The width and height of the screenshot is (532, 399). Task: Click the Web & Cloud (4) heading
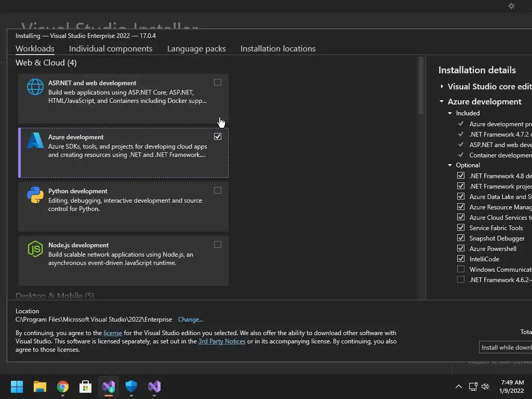pyautogui.click(x=46, y=63)
